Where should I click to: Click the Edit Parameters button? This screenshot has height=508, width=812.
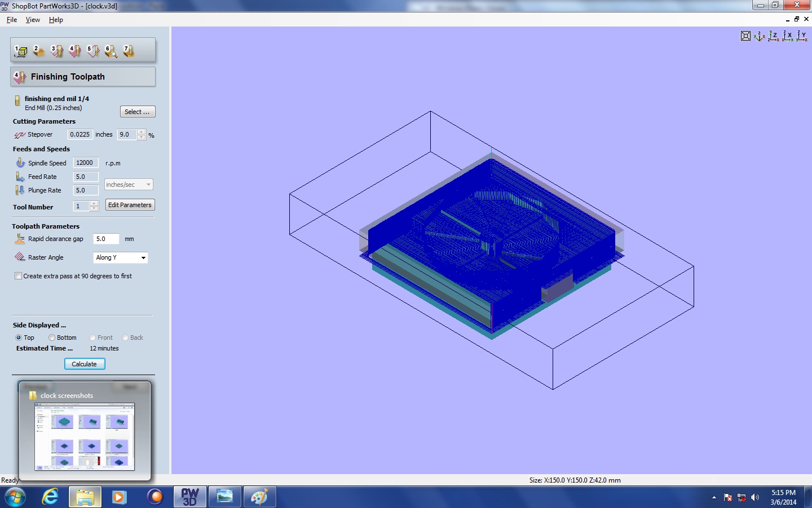[x=130, y=205]
